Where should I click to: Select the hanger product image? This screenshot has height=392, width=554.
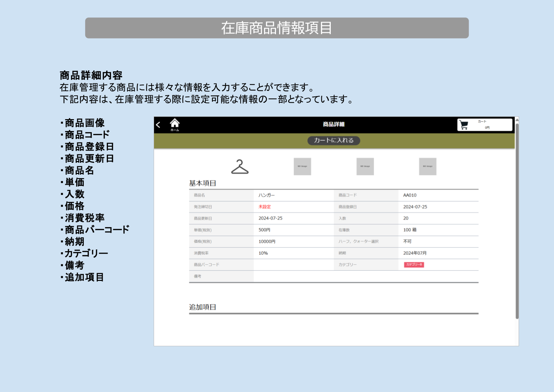(240, 167)
